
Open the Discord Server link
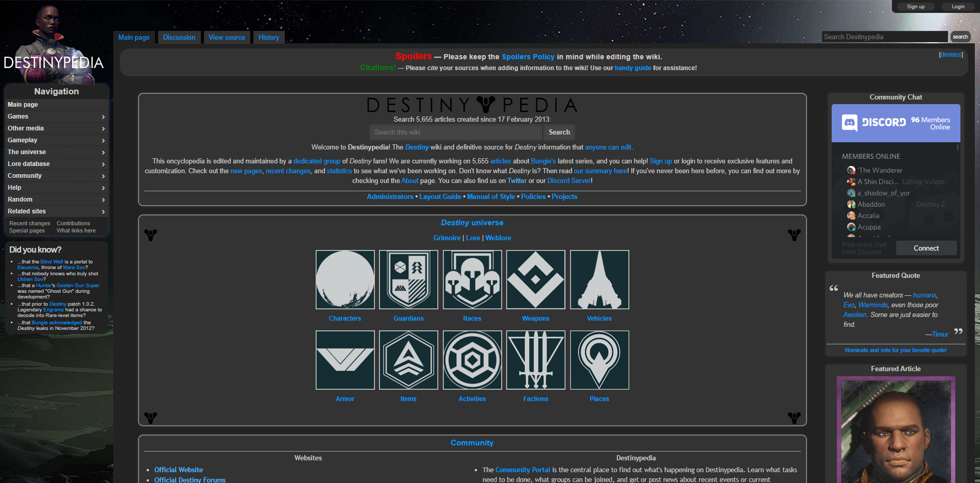569,181
